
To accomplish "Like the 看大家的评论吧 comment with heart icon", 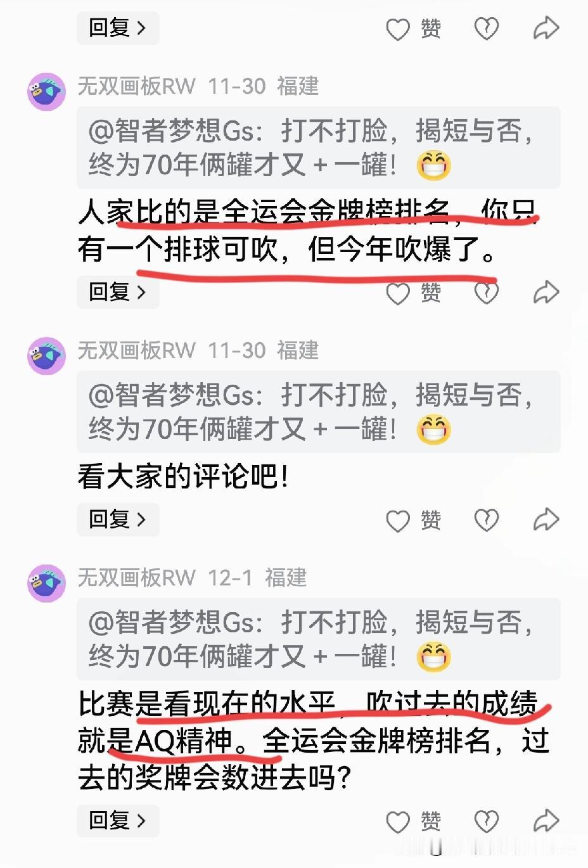I will (398, 521).
